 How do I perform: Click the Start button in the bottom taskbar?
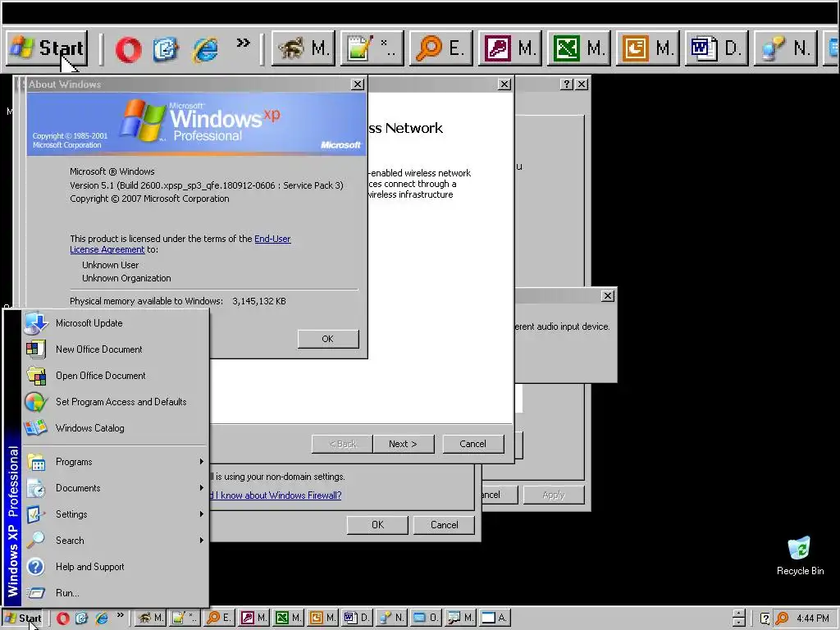pyautogui.click(x=22, y=618)
